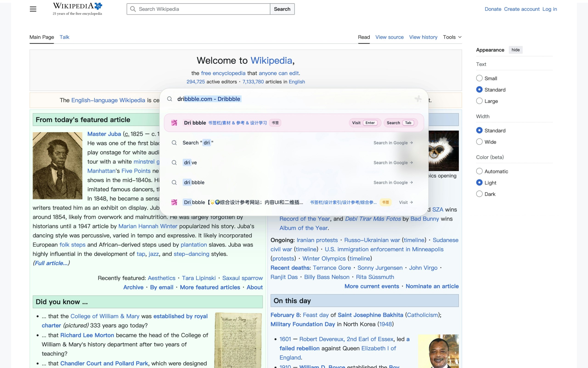The height and width of the screenshot is (368, 588).
Task: Click the sparkle icon in command bar
Action: point(418,99)
